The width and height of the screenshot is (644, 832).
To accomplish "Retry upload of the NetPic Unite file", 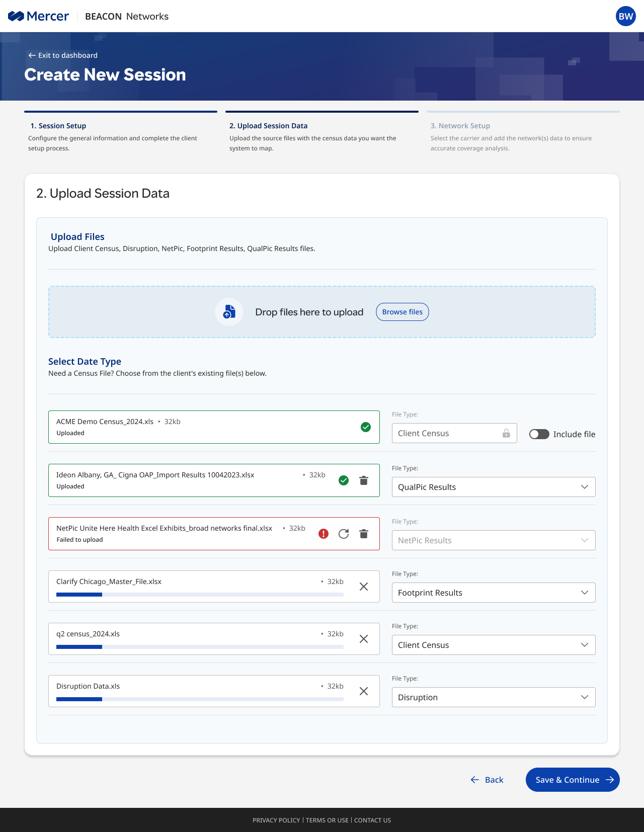I will [x=344, y=534].
